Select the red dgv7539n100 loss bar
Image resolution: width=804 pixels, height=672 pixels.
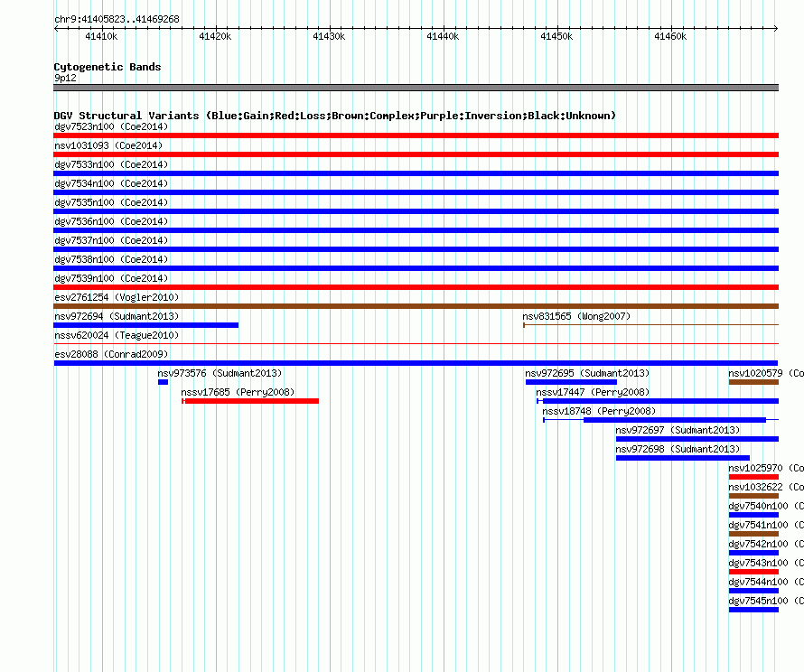pyautogui.click(x=416, y=287)
